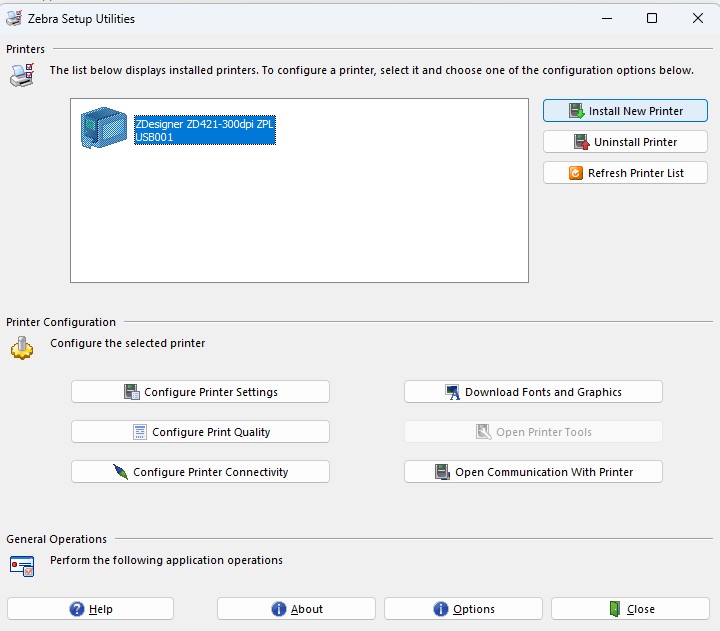Select the blue ZD421 printer icon
The height and width of the screenshot is (631, 720).
tap(104, 128)
